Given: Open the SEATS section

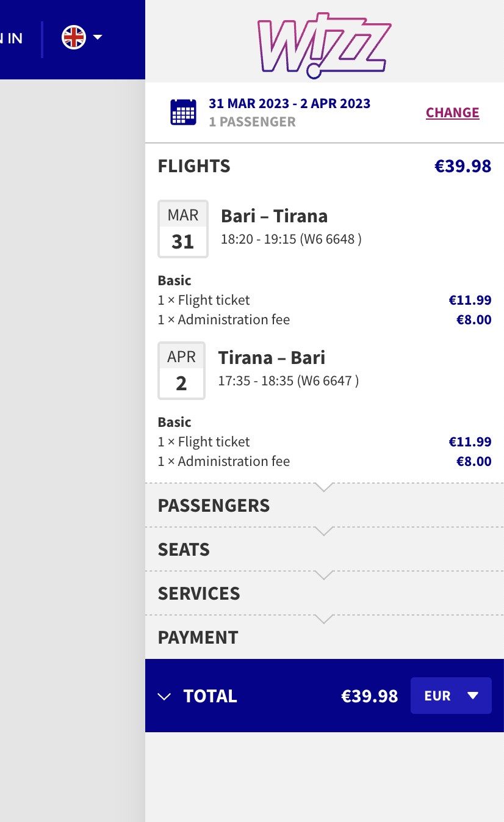Looking at the screenshot, I should pos(184,550).
